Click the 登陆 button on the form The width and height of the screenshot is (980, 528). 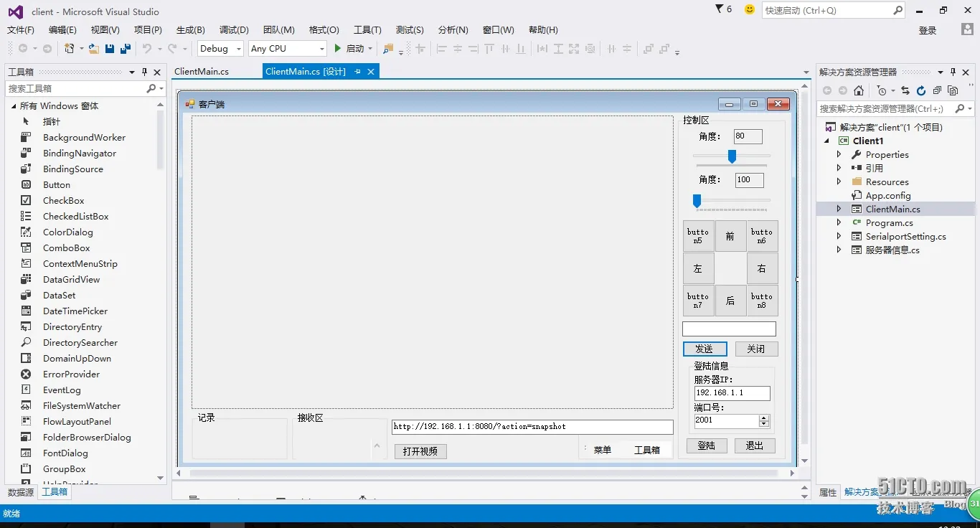pos(707,445)
